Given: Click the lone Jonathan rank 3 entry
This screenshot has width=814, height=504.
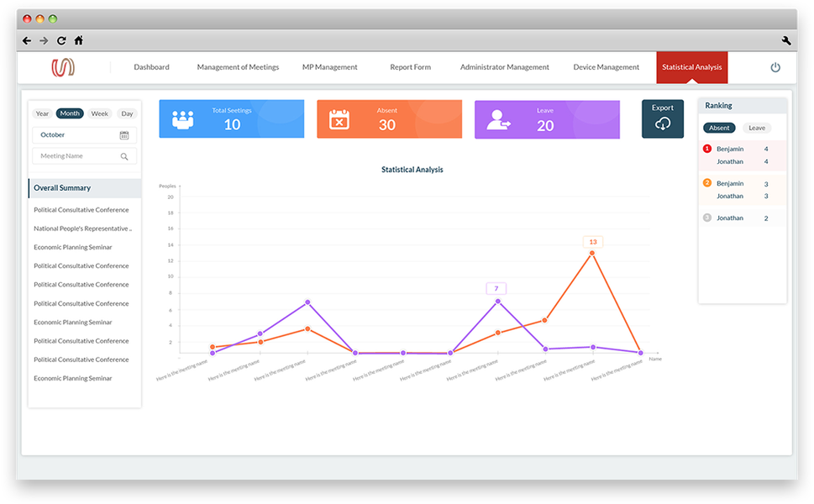Looking at the screenshot, I should point(743,218).
